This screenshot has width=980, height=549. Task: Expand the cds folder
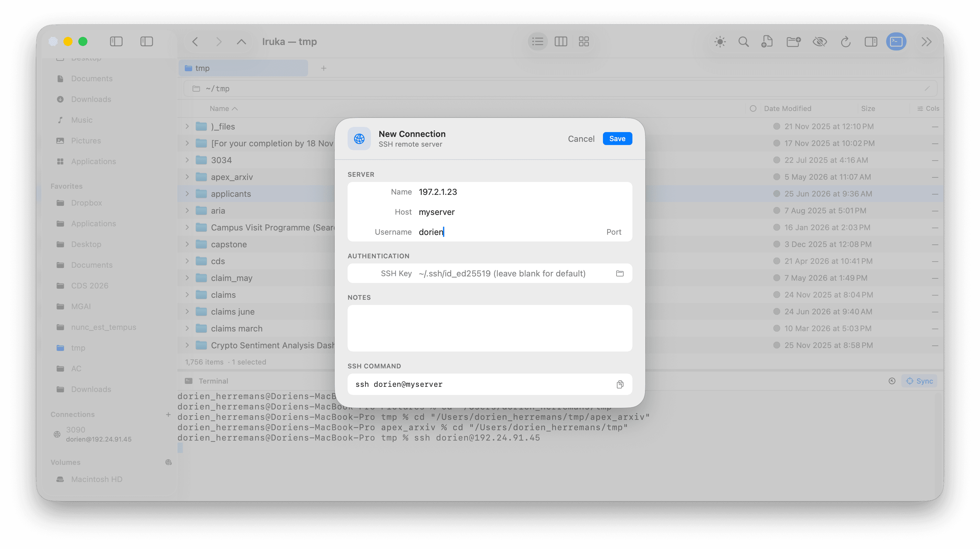[187, 261]
